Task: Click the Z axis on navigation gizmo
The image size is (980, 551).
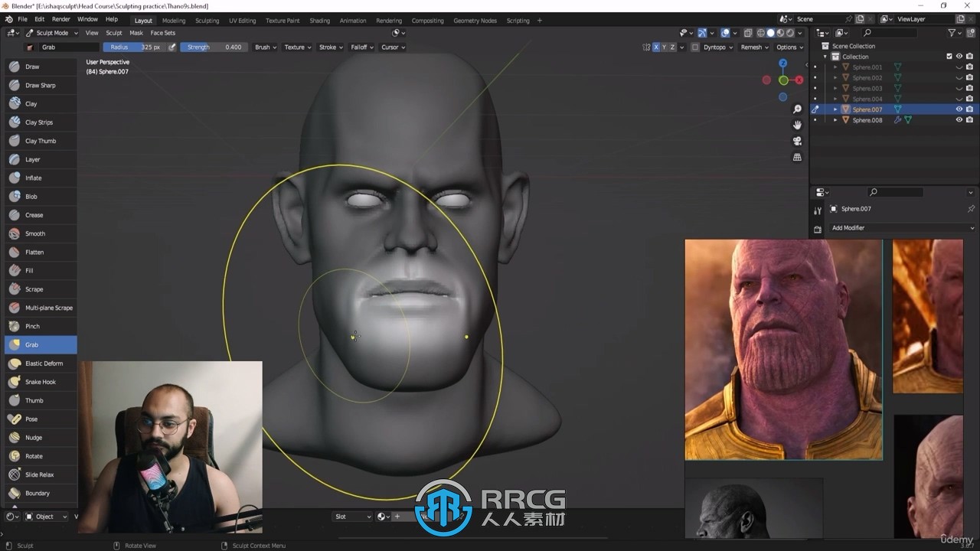Action: (x=783, y=64)
